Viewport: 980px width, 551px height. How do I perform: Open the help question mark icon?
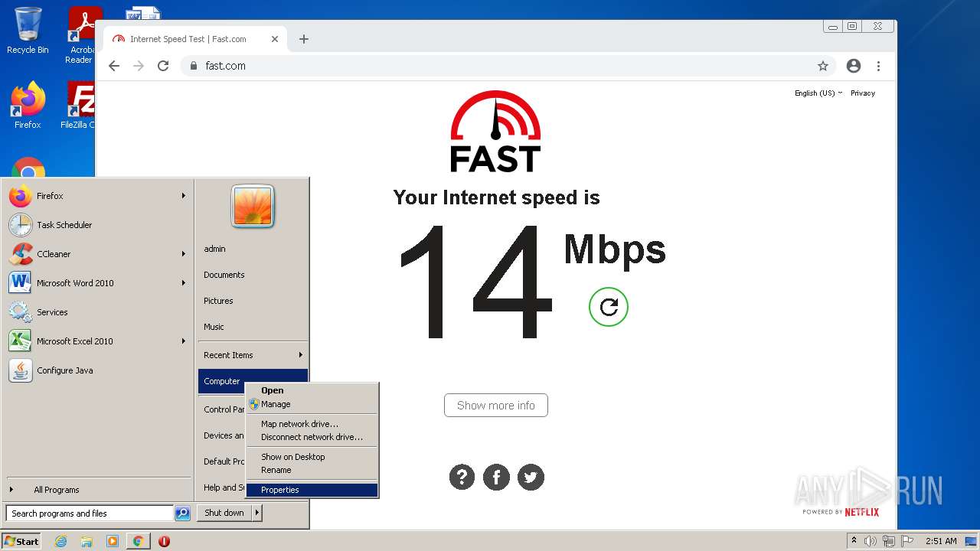(x=462, y=477)
